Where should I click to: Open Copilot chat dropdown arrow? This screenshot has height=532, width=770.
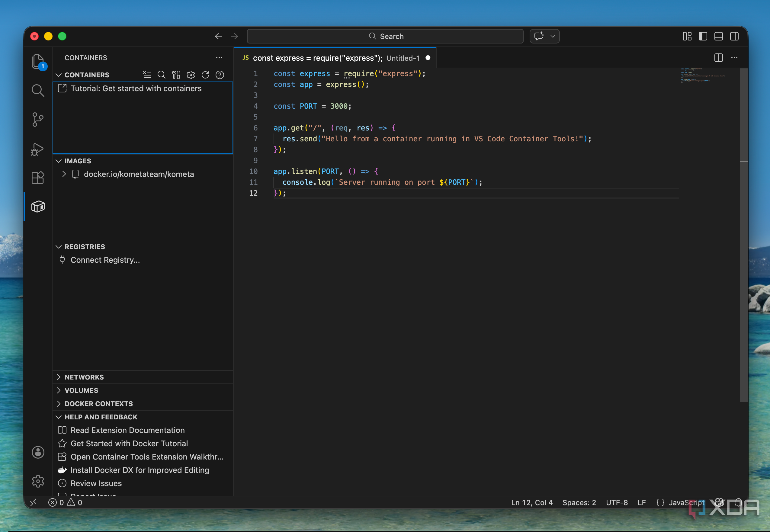coord(553,36)
